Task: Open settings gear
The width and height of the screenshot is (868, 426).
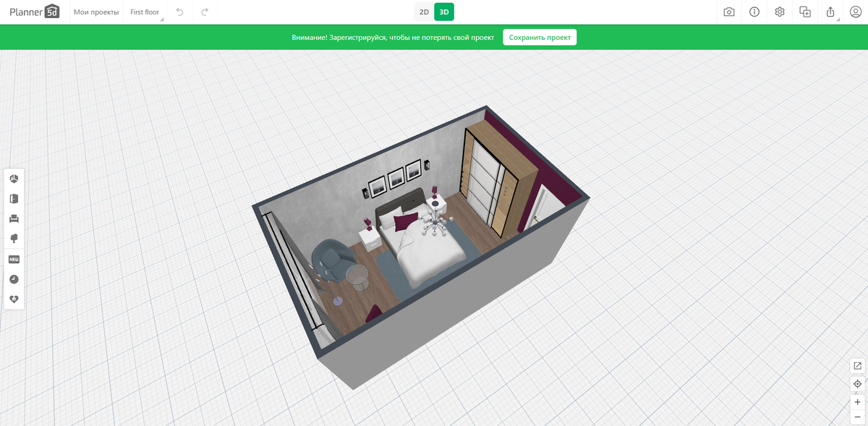Action: pos(780,12)
